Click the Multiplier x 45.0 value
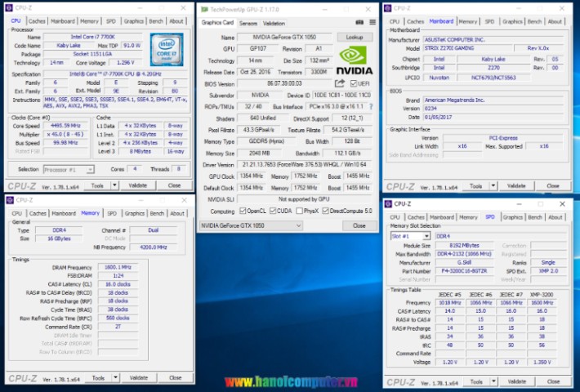580x392 pixels. coord(65,134)
